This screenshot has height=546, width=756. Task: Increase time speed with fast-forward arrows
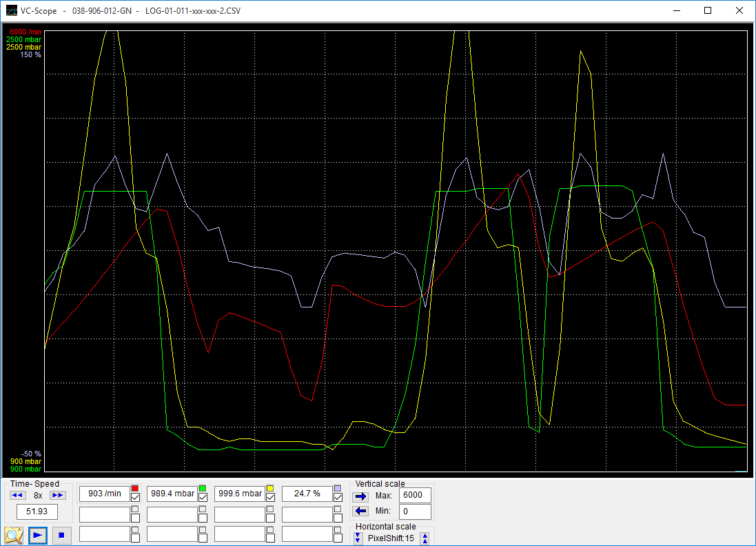tap(58, 495)
